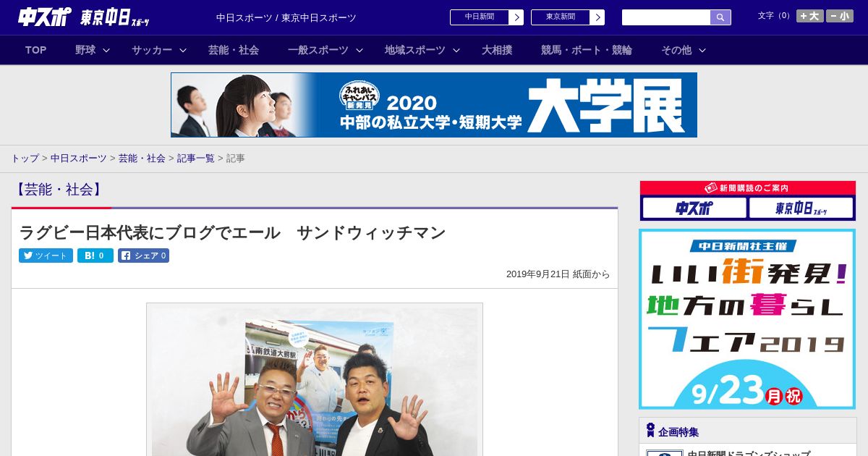Screen dimensions: 868x456
Task: Open the 芸能・社会 menu item
Action: (x=234, y=50)
